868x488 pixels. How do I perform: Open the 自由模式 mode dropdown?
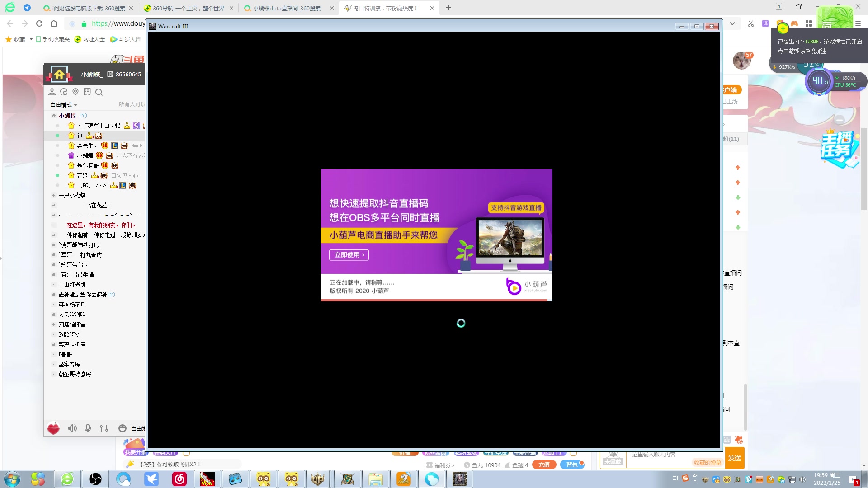pyautogui.click(x=64, y=104)
